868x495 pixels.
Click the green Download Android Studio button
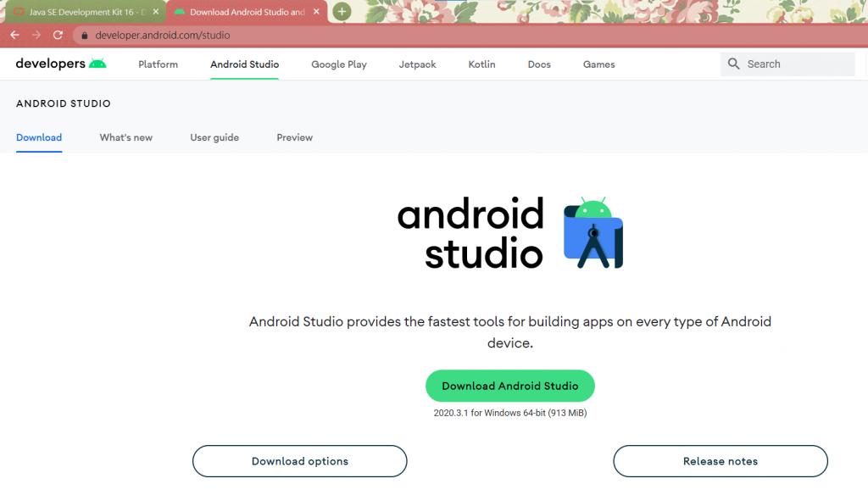[x=509, y=386]
